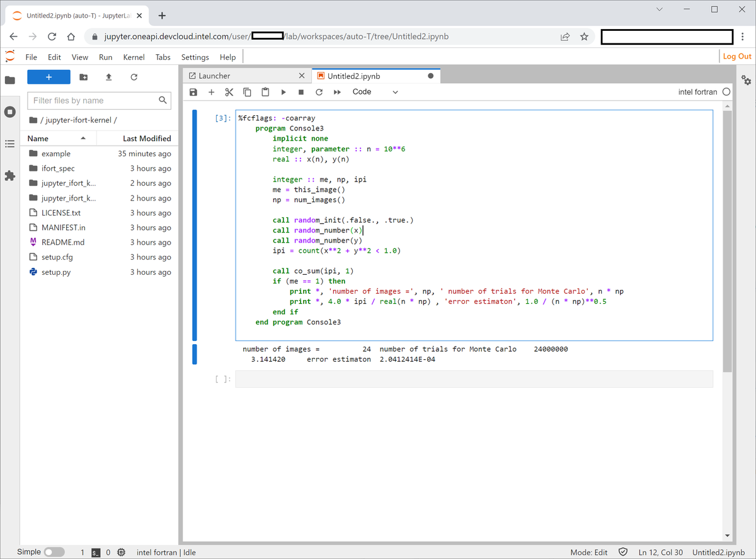Refresh the file browser listing
The width and height of the screenshot is (756, 559).
(x=133, y=76)
